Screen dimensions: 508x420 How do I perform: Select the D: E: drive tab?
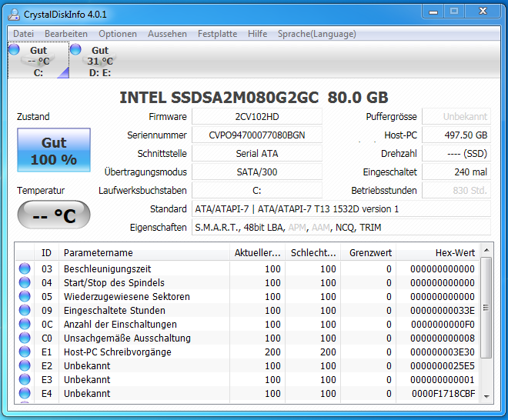(x=100, y=61)
